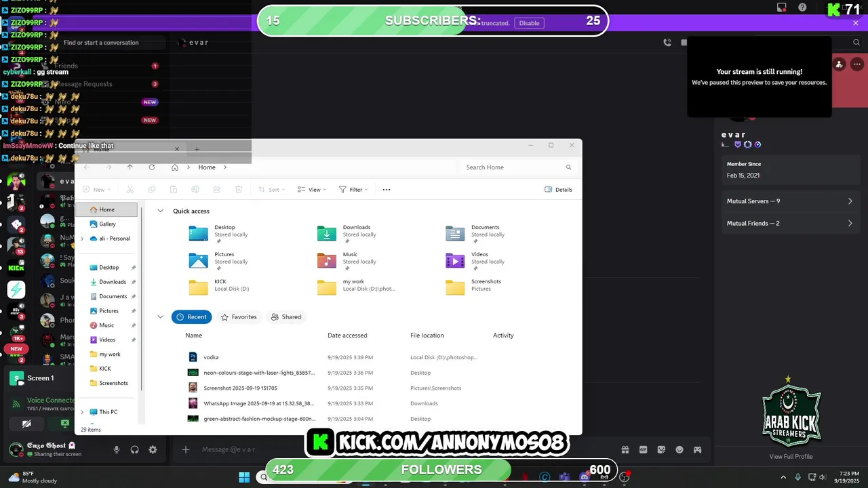Open OBS Studio from taskbar
The height and width of the screenshot is (488, 868).
tap(625, 477)
